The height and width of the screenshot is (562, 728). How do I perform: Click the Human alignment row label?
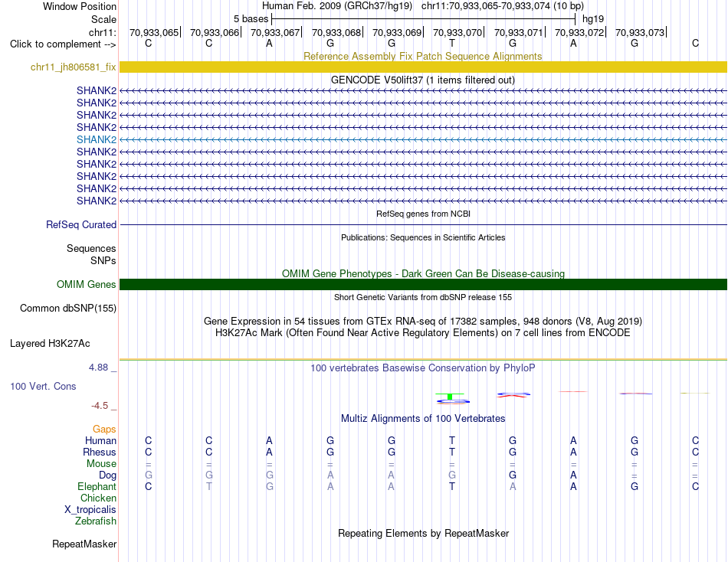click(100, 440)
